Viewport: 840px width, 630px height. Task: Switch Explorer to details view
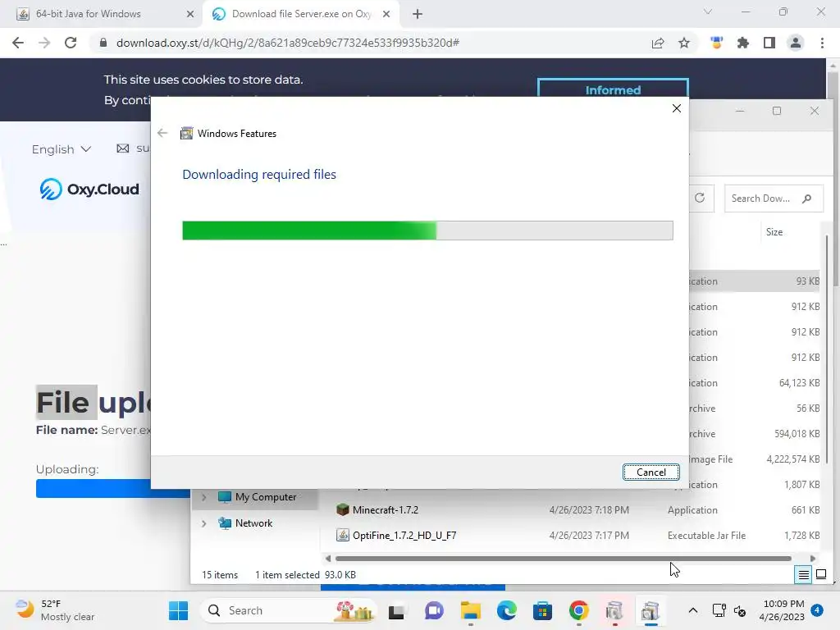(x=804, y=575)
